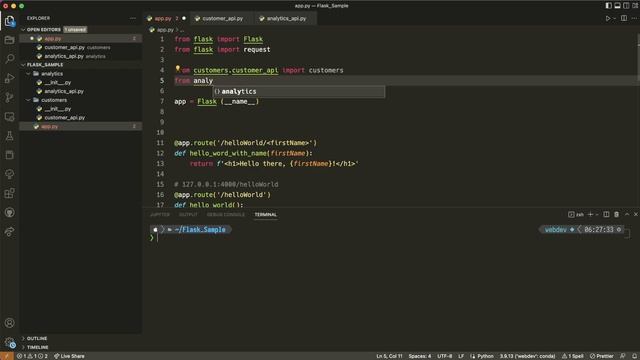The image size is (640, 360).
Task: Select the zsh terminal label
Action: click(x=576, y=214)
